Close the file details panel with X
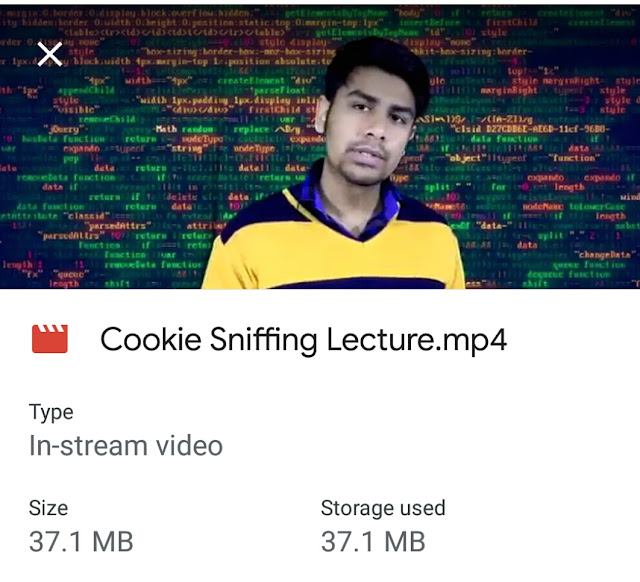Viewport: 640px width, 582px height. [49, 54]
